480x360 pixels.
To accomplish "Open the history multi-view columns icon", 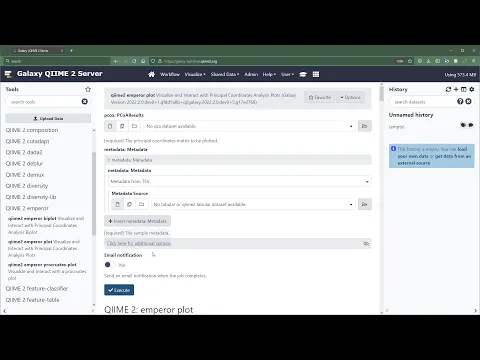I will click(464, 89).
